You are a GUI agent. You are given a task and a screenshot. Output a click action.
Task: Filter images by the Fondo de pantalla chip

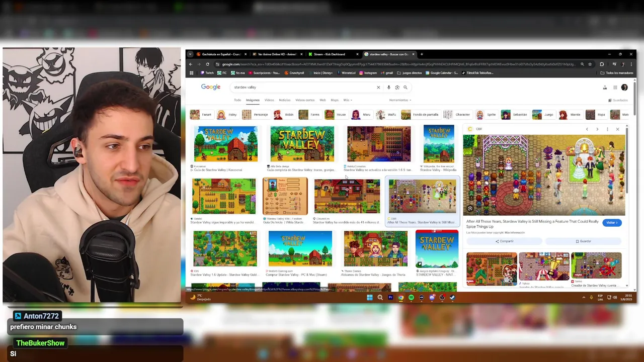point(420,115)
